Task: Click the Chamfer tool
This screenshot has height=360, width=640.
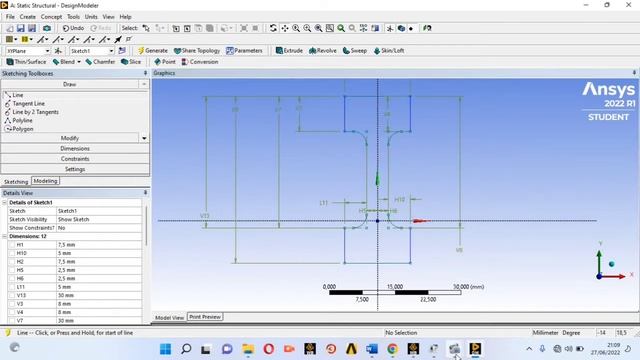Action: tap(100, 62)
